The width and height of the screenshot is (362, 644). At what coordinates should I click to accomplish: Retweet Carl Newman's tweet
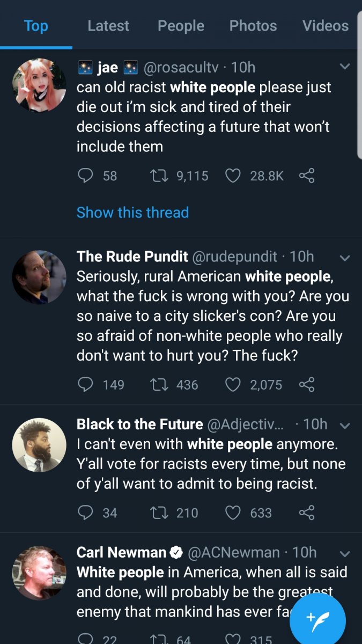point(158,639)
